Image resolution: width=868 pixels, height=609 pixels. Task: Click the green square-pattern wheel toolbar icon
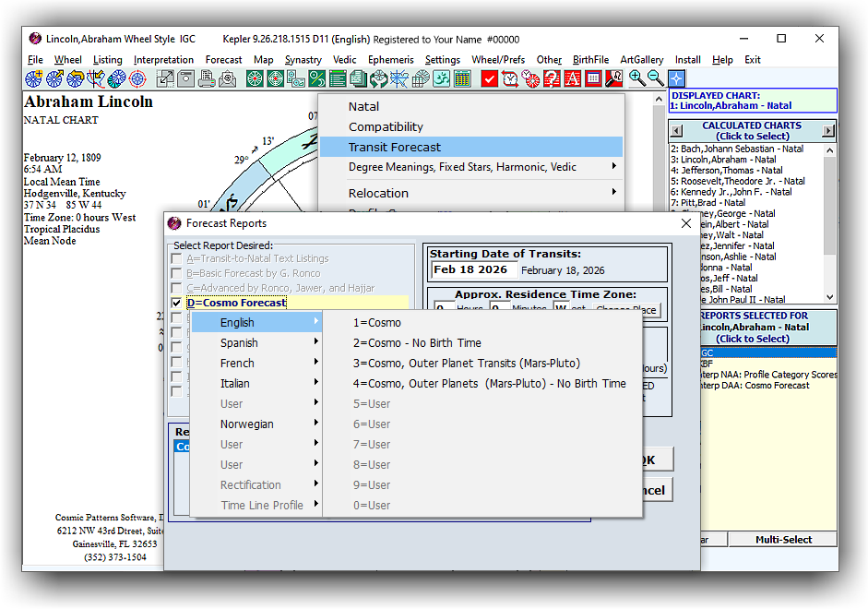[275, 78]
